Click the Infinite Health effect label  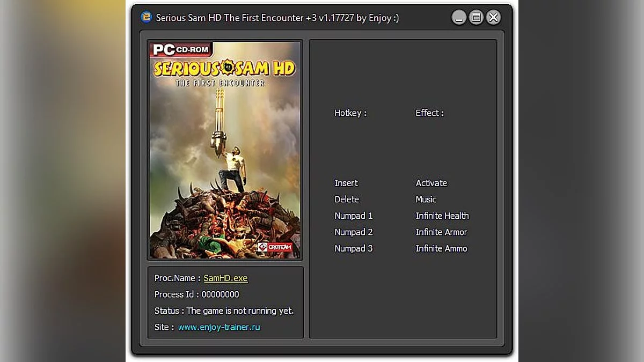[x=442, y=216]
